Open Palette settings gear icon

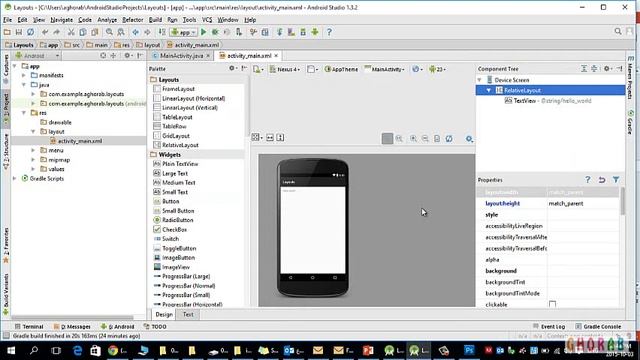[232, 69]
